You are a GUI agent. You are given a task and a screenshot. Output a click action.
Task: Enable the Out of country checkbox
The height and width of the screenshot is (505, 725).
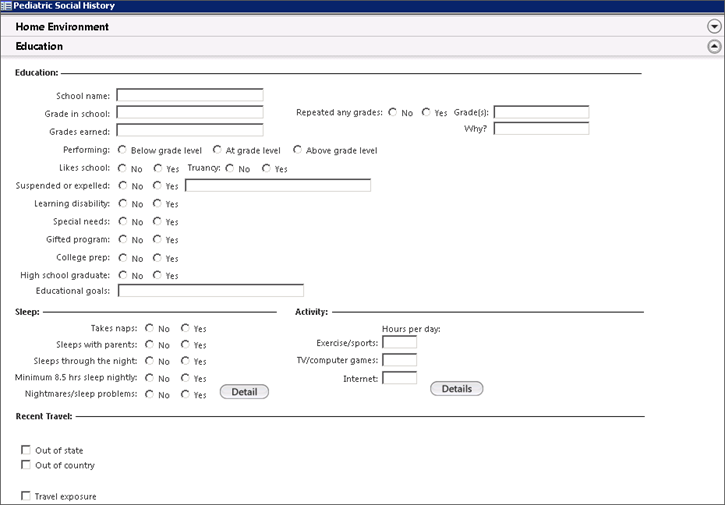point(26,465)
